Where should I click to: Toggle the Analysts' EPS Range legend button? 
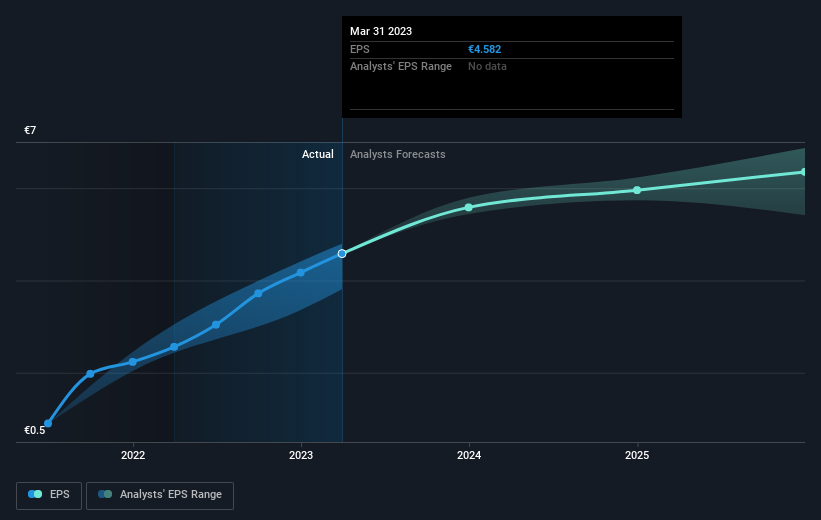click(x=160, y=495)
